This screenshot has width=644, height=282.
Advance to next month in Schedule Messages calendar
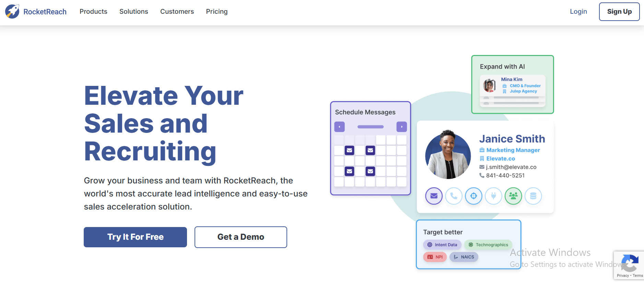pyautogui.click(x=402, y=127)
